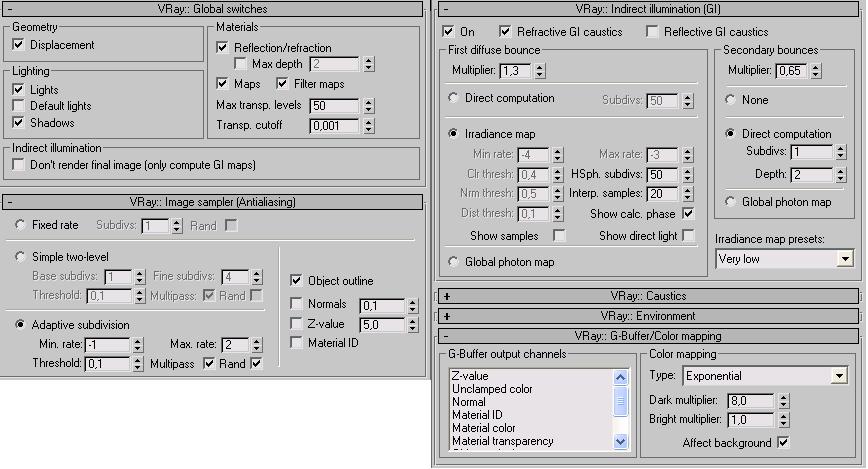Toggle GI On checkbox
The width and height of the screenshot is (868, 469).
(x=448, y=32)
